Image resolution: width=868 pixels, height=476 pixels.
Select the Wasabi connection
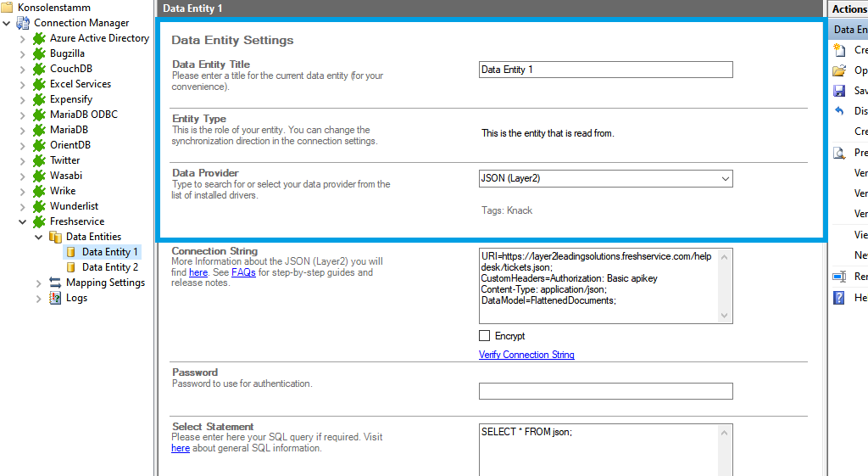66,176
